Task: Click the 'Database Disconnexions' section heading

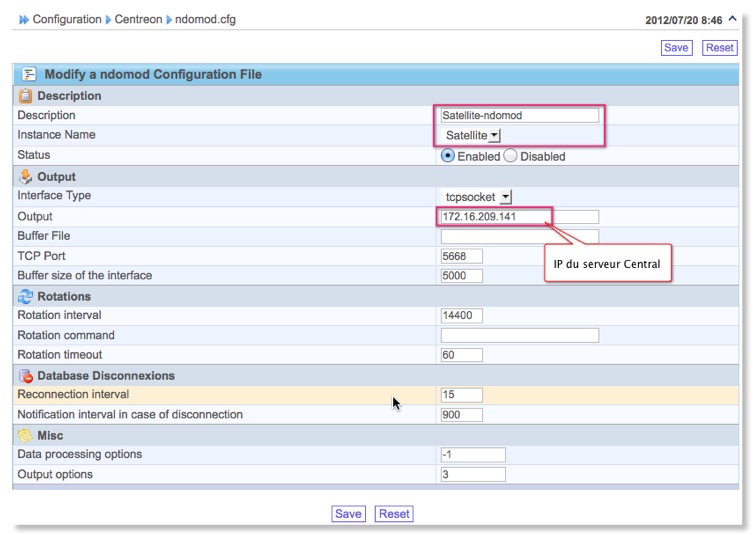Action: click(x=106, y=376)
